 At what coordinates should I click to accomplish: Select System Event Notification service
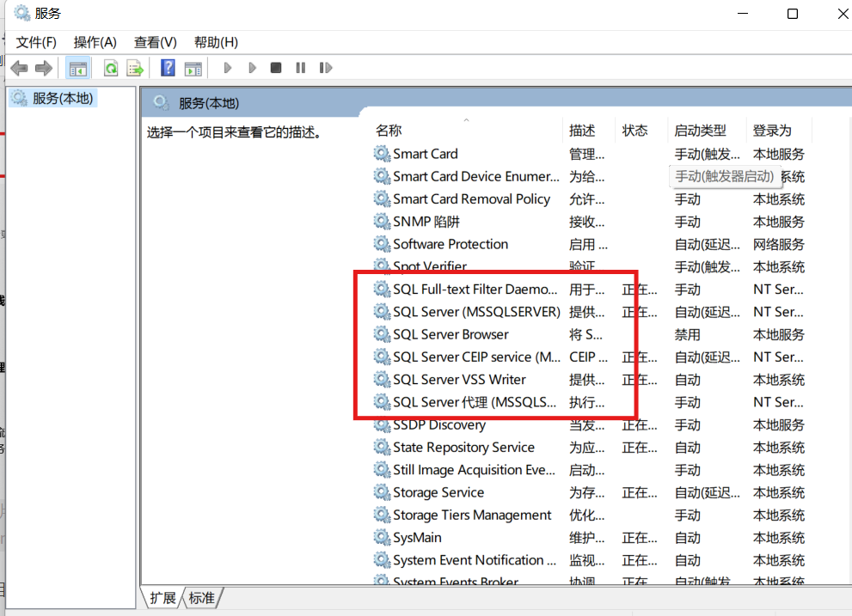[x=475, y=559]
